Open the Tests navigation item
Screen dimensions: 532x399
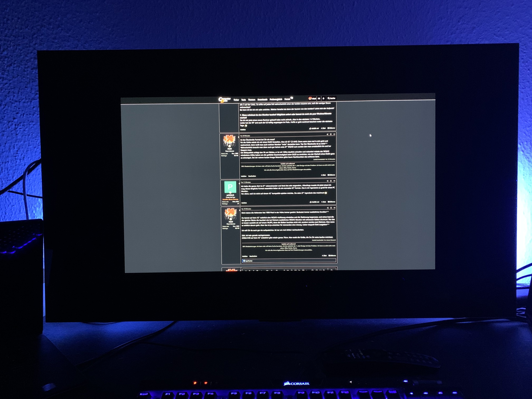tap(243, 100)
